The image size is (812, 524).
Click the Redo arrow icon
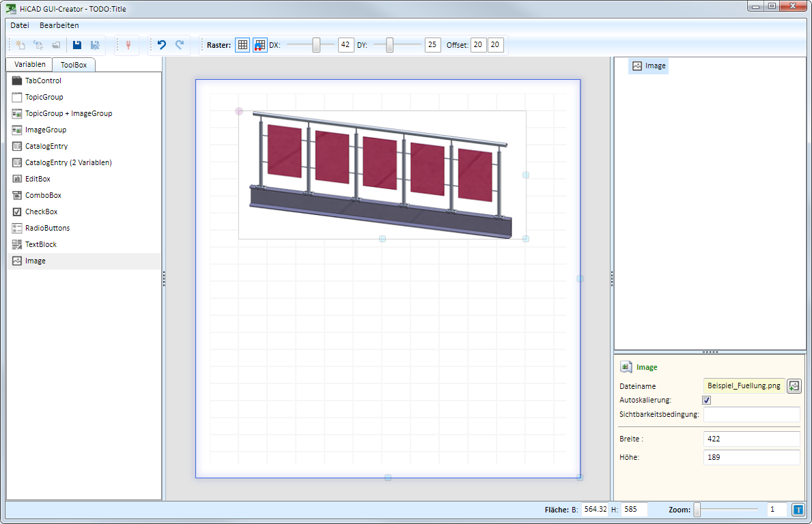click(180, 45)
